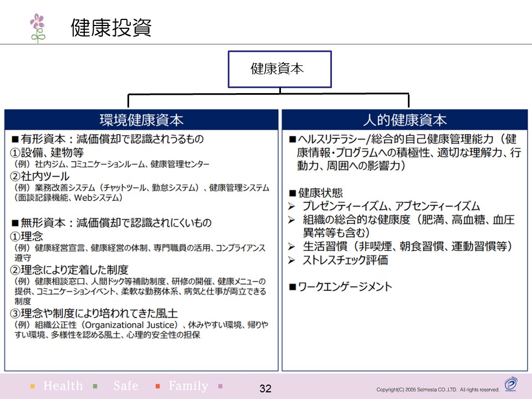The image size is (532, 399).
Task: Click the item ②理念により定着した制度
Action: pos(70,270)
